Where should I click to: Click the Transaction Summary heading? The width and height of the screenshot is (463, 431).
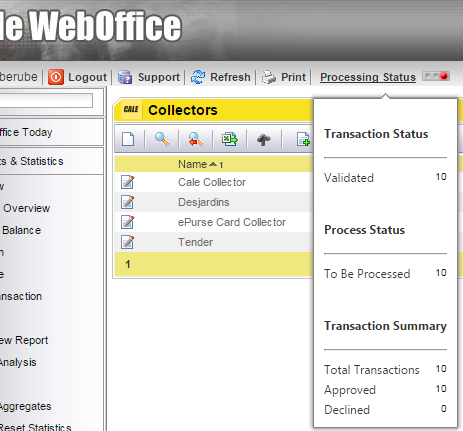[x=385, y=326]
